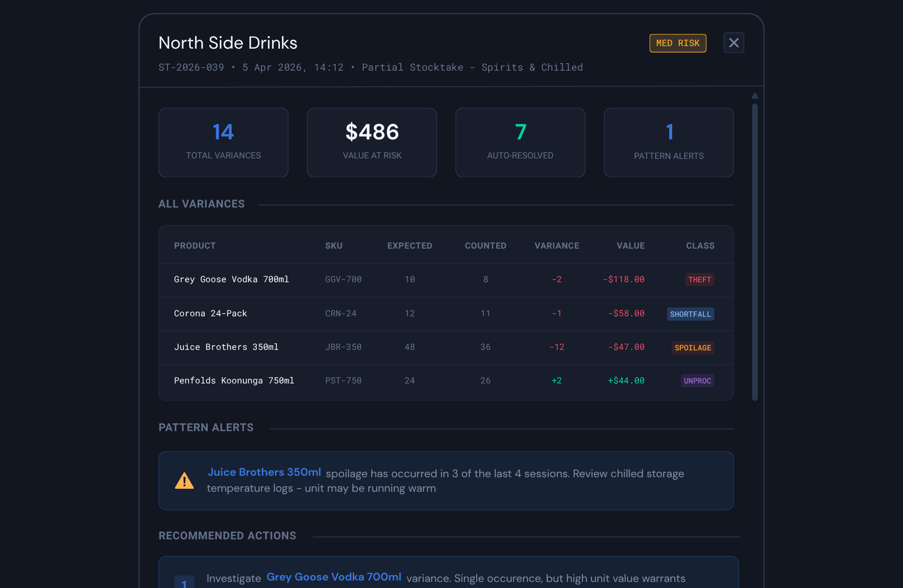
Task: Click the scrollbar up arrow
Action: (755, 95)
